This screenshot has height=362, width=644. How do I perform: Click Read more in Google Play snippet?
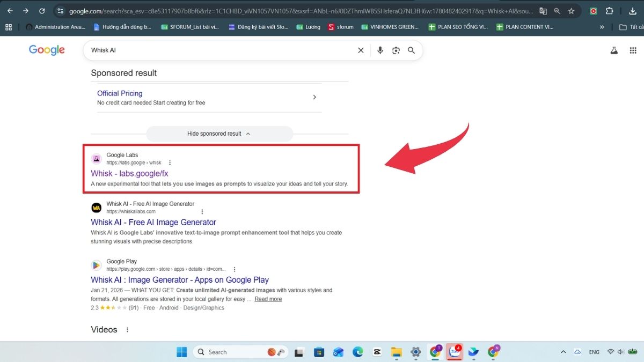(x=268, y=299)
